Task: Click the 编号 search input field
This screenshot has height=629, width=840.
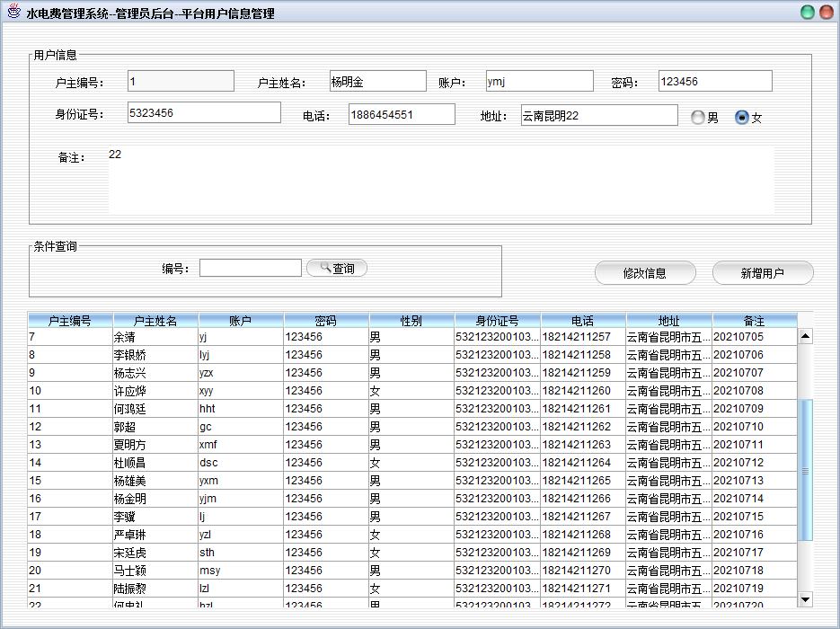Action: (251, 268)
